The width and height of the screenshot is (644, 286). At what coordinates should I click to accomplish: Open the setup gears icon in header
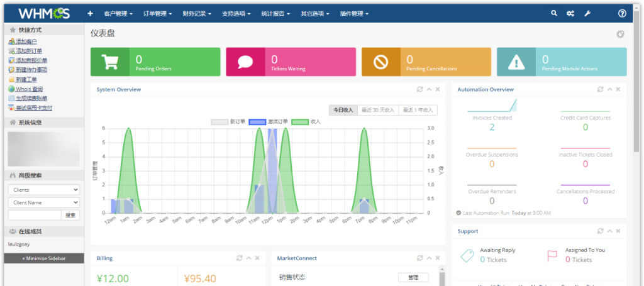pyautogui.click(x=570, y=14)
